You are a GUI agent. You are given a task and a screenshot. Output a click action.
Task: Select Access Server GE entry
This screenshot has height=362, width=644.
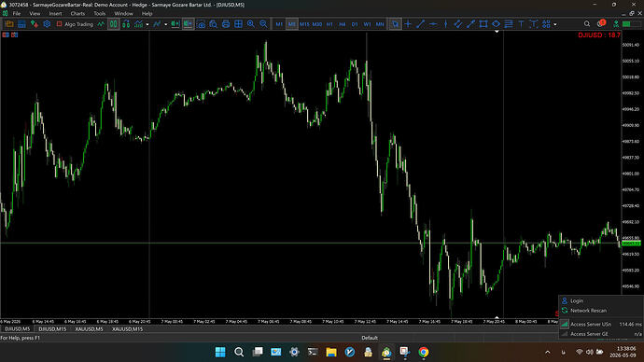click(601, 334)
